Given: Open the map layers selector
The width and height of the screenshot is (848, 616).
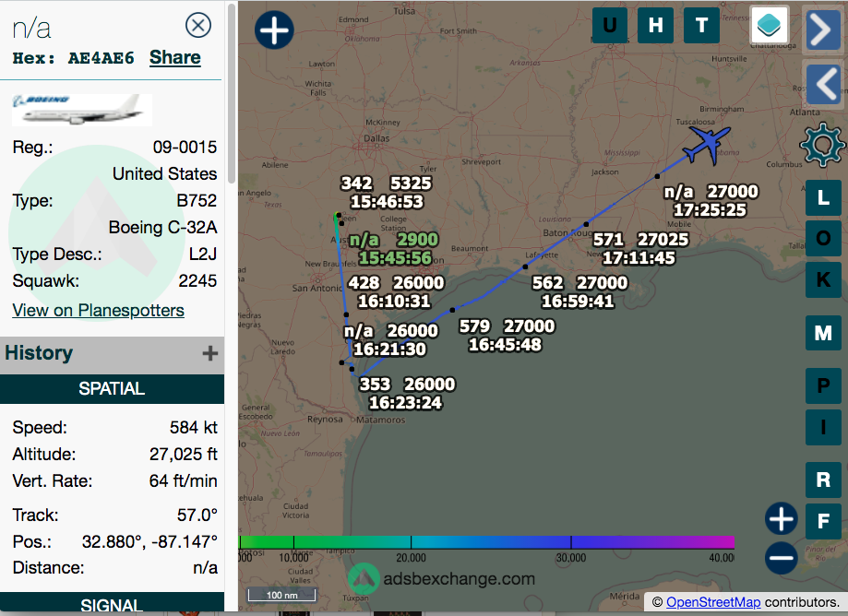Looking at the screenshot, I should tap(770, 25).
